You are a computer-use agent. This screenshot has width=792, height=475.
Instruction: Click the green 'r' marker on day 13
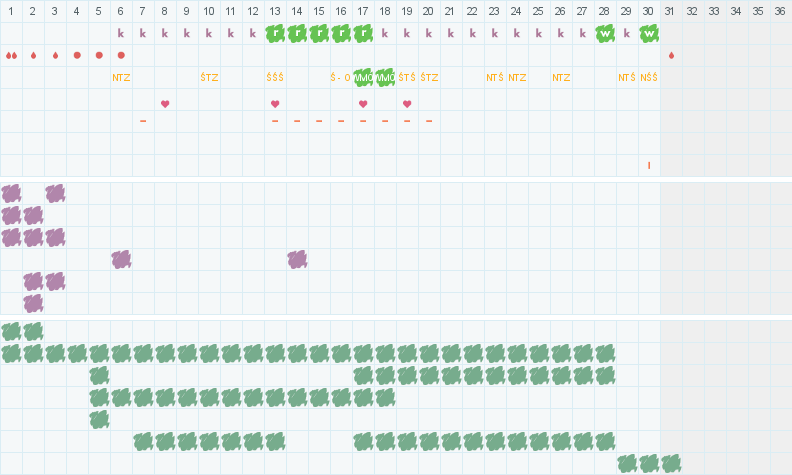point(275,33)
